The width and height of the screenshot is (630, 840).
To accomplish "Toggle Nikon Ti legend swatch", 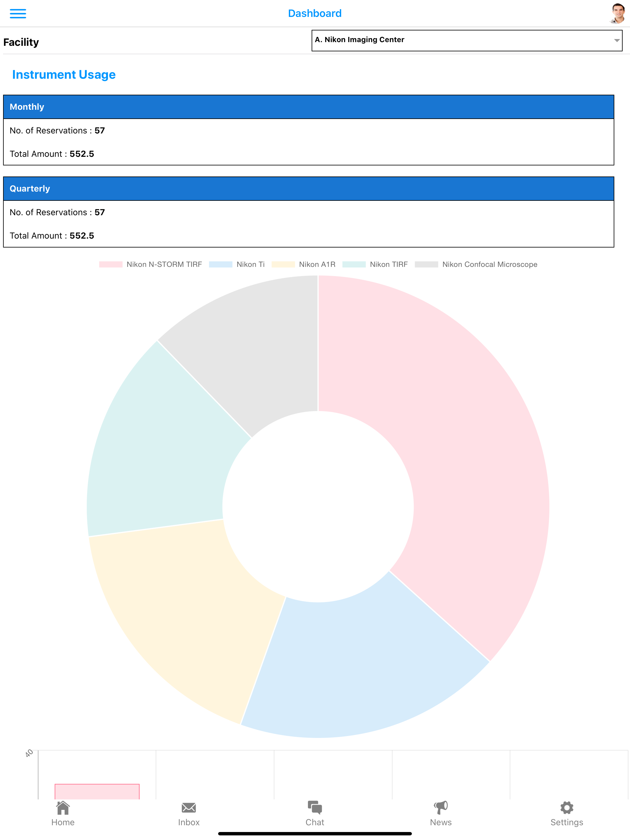I will pos(221,264).
